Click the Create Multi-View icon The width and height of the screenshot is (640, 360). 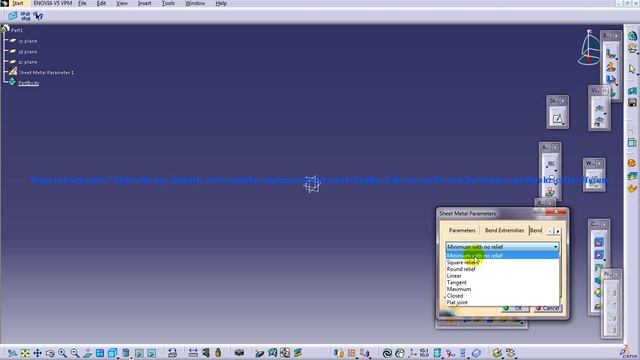point(100,353)
